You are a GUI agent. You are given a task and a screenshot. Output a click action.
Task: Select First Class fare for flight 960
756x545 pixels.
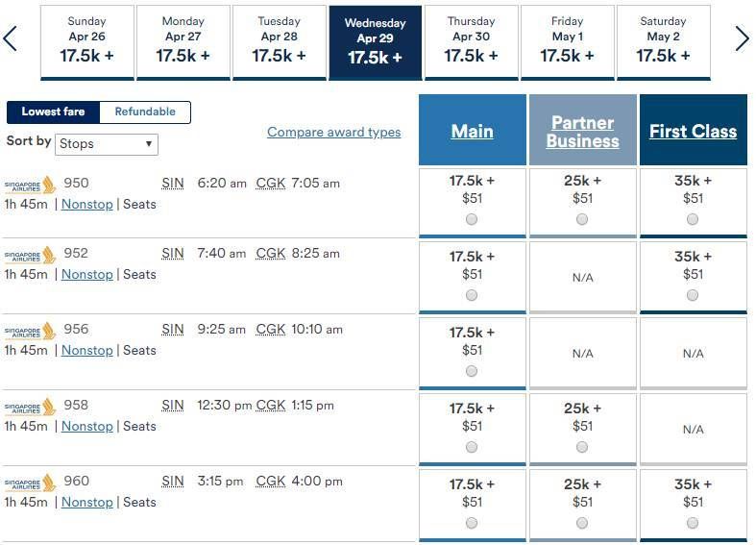pyautogui.click(x=693, y=523)
